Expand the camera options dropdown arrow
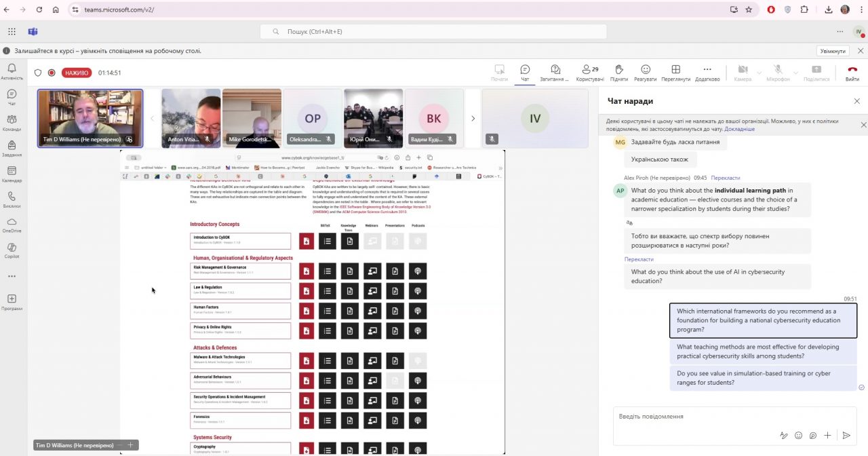The image size is (868, 456). [759, 72]
